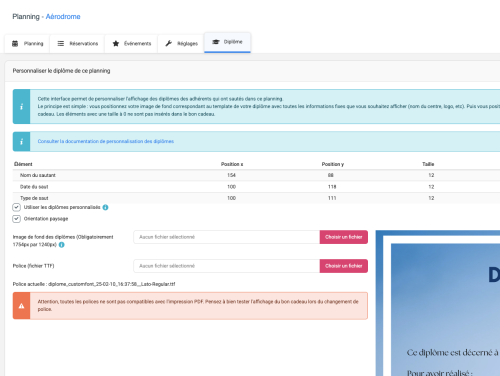Click the background image file input field
The height and width of the screenshot is (376, 500).
tap(227, 237)
